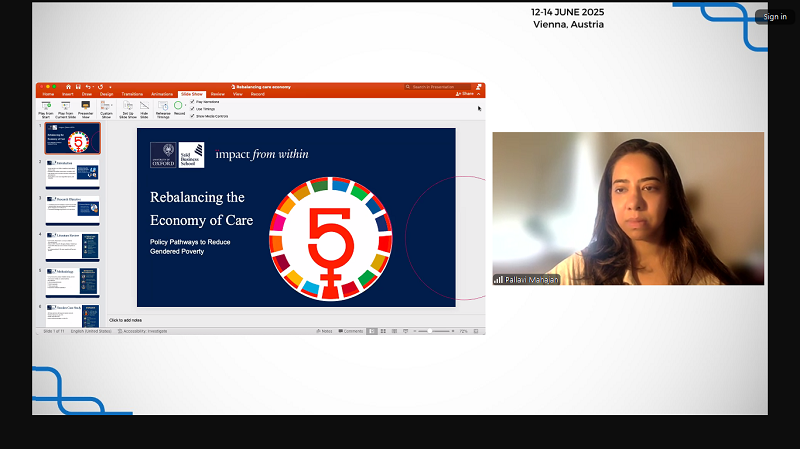Switch to the Transitions tab
Image resolution: width=800 pixels, height=449 pixels.
132,94
